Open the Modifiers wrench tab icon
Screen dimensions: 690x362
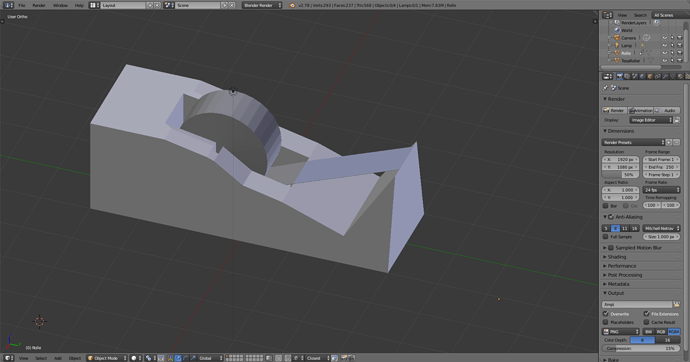pos(665,77)
